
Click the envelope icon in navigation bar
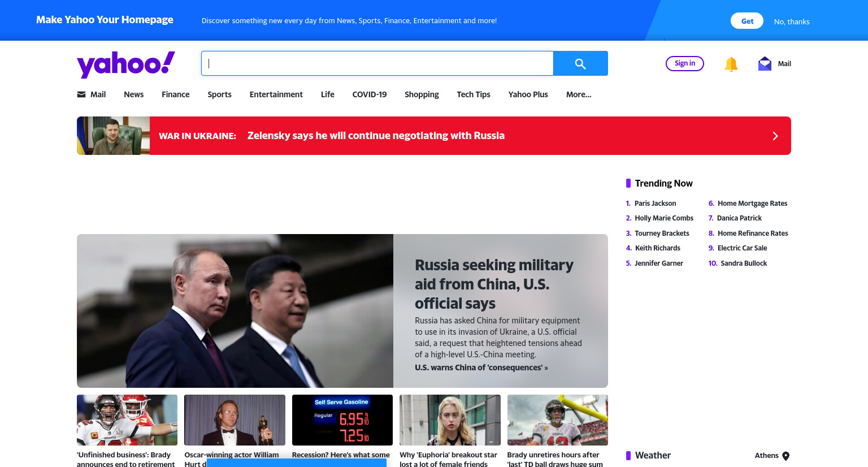[81, 94]
